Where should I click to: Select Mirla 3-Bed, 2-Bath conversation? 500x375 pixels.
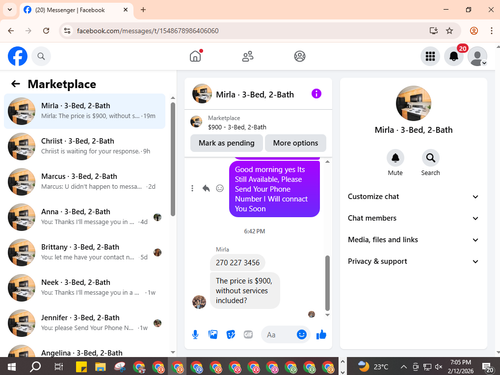pos(85,111)
